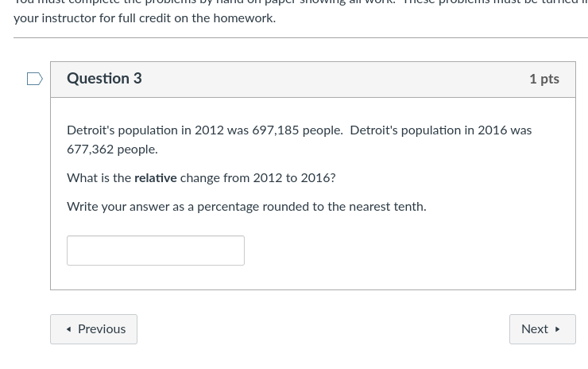Click the text 677,362 people
This screenshot has width=588, height=369.
(x=112, y=150)
